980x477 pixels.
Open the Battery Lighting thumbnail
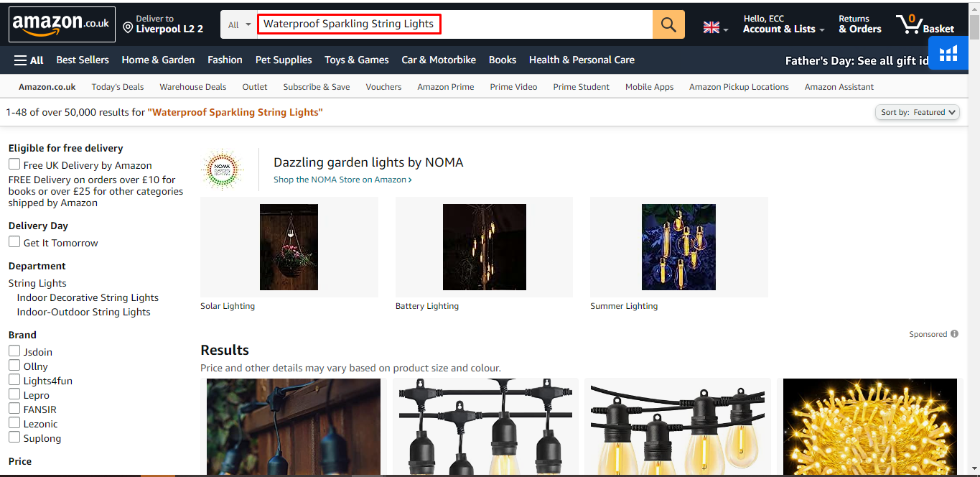click(485, 247)
